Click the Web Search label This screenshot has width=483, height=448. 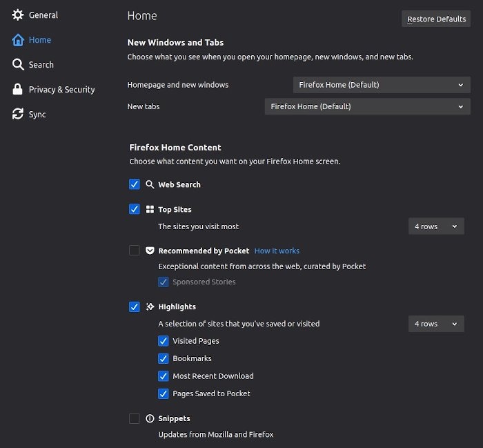[x=179, y=184]
